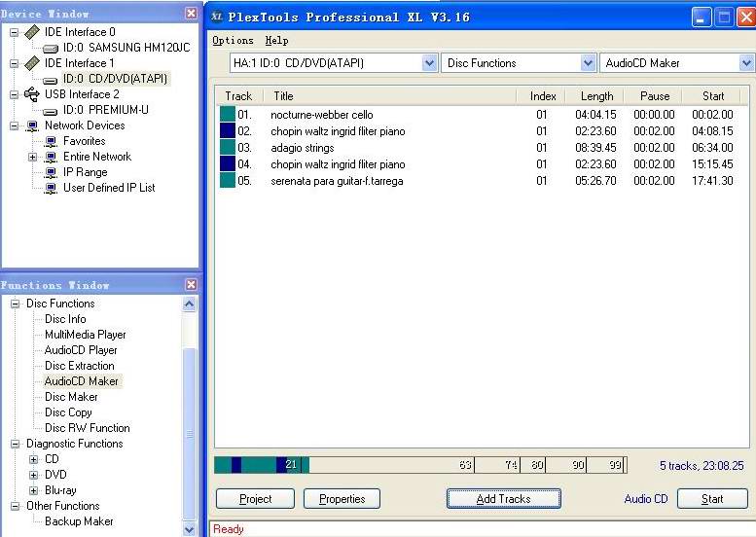
Task: Click the Length column header
Action: click(x=596, y=96)
